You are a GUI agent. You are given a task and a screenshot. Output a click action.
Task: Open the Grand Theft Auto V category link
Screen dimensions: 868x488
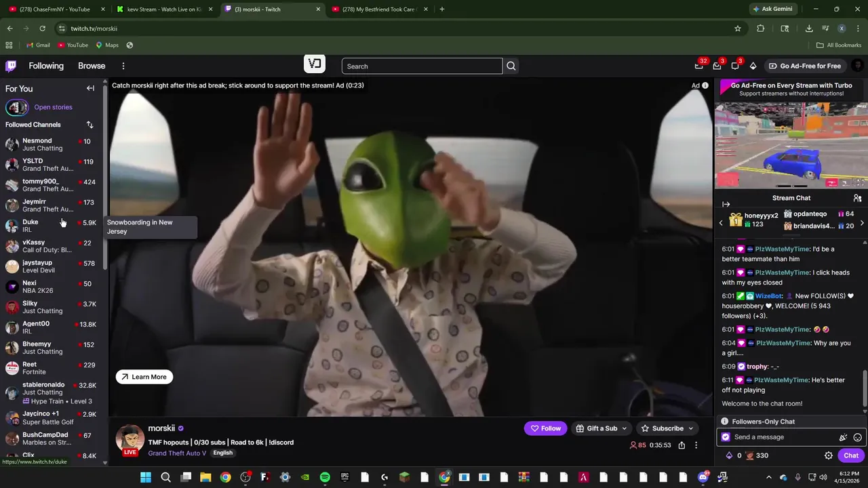177,453
